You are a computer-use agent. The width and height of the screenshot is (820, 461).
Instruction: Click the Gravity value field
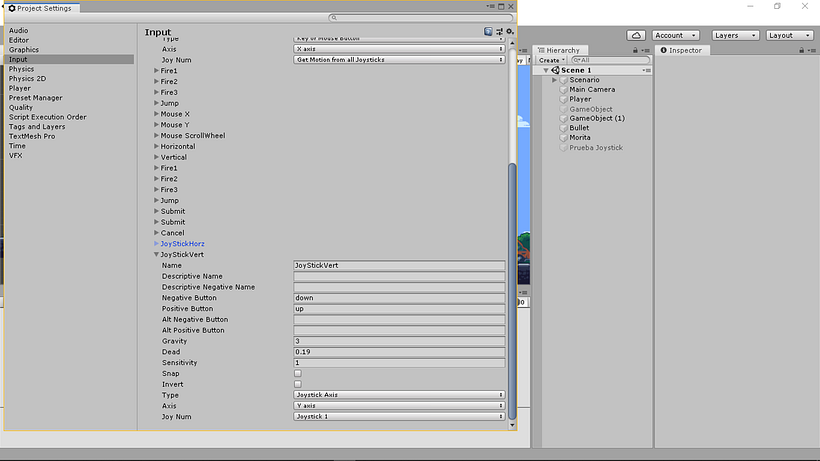[399, 341]
